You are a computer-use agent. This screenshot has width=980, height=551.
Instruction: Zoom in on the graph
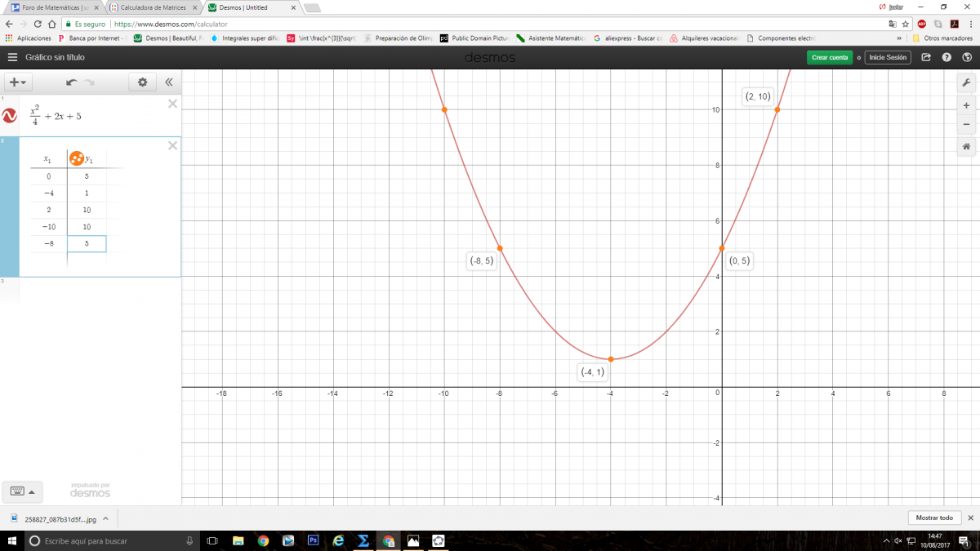click(966, 105)
